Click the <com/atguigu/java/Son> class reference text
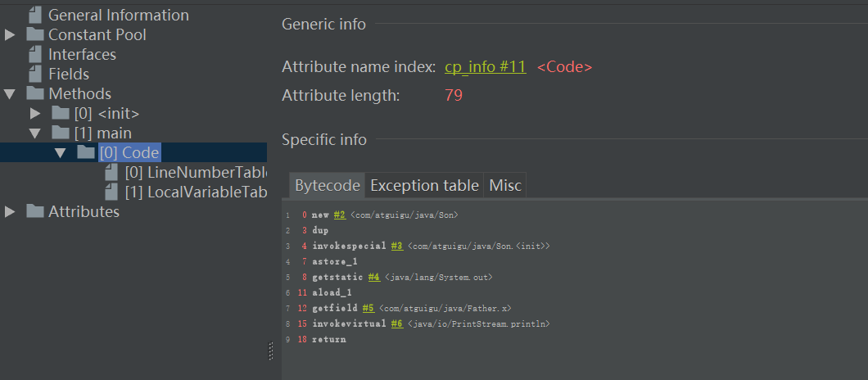 [404, 215]
